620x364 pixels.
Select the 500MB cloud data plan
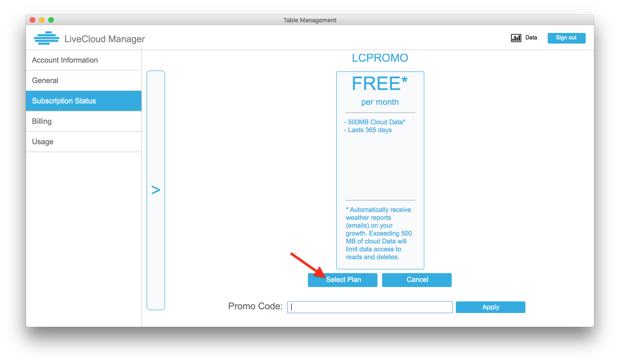343,280
